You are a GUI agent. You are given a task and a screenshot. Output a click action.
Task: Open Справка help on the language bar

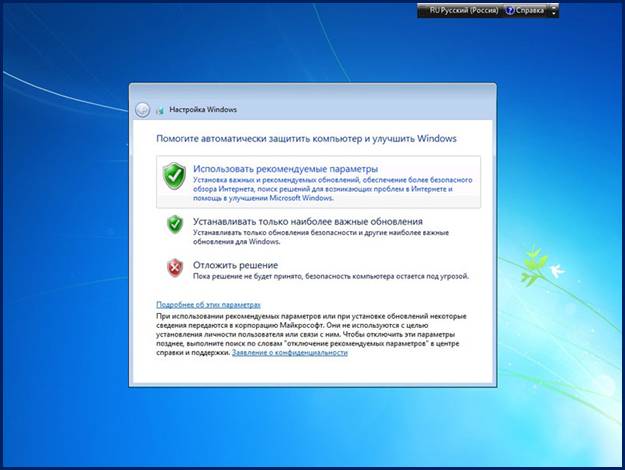[525, 10]
